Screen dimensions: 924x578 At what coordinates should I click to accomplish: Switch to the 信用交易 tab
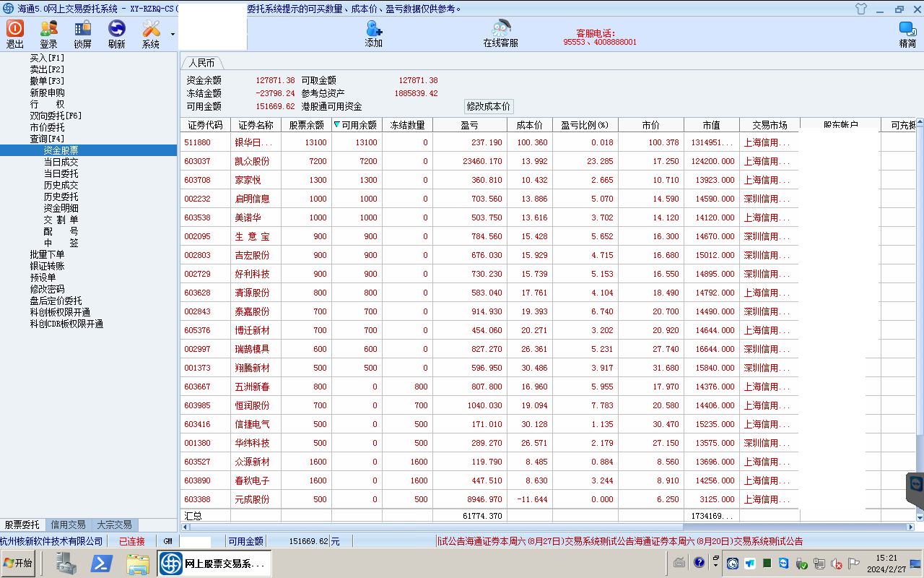pos(68,525)
